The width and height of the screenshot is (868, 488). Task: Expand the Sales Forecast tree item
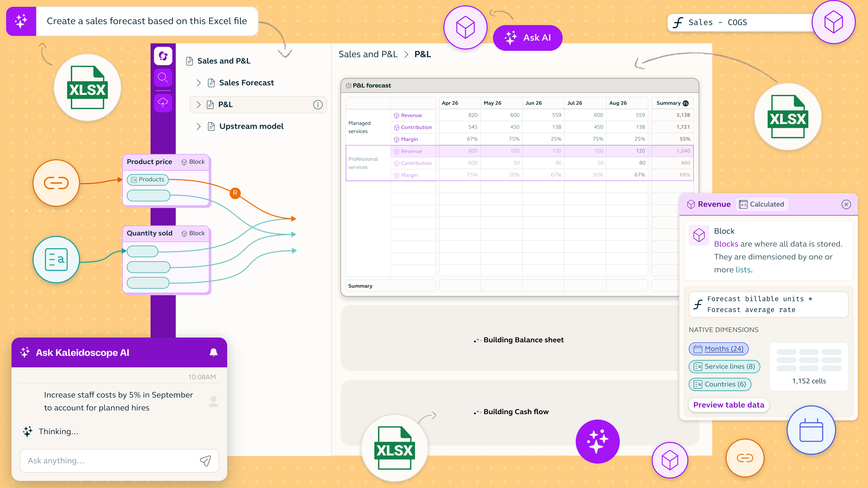pyautogui.click(x=199, y=83)
